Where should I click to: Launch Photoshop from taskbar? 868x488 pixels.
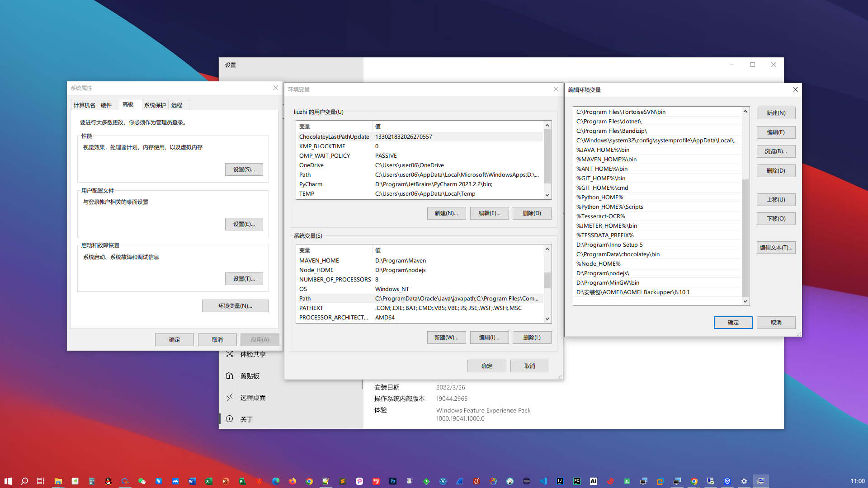coord(393,481)
